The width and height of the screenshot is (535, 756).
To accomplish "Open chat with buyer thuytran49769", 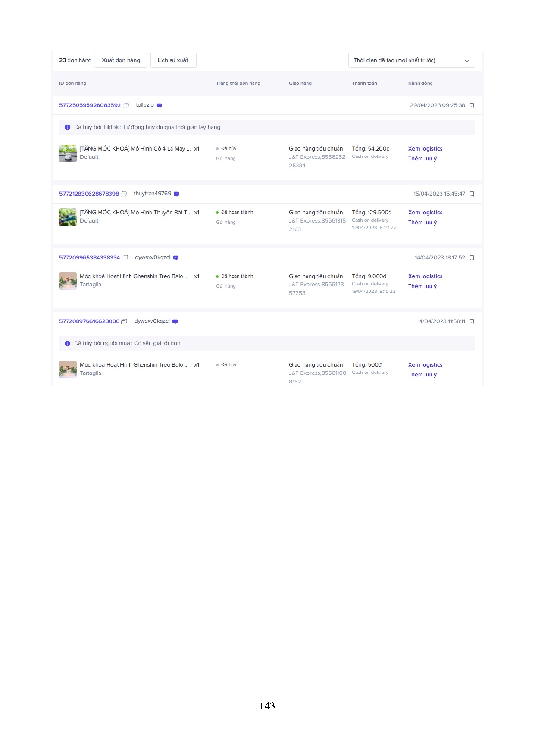I will 176,194.
